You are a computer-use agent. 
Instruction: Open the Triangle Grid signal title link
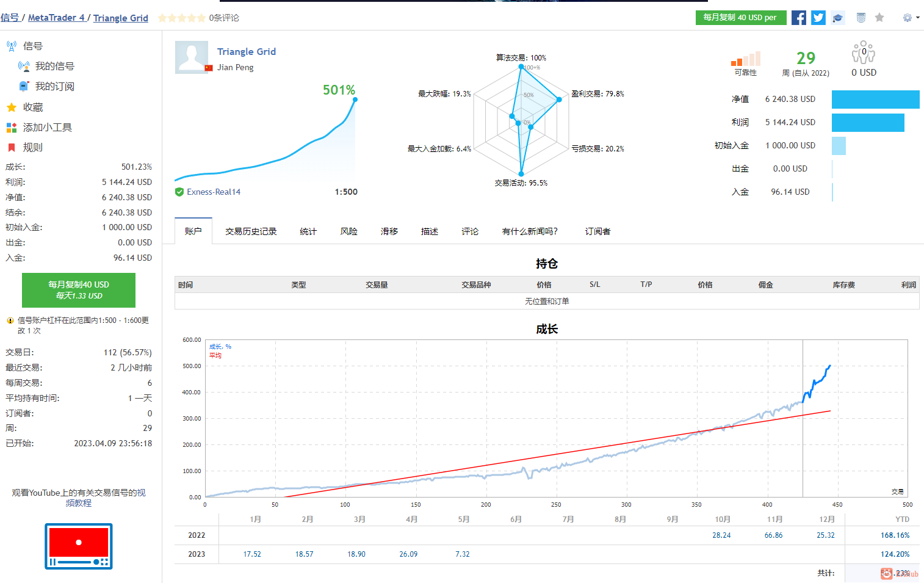coord(247,52)
